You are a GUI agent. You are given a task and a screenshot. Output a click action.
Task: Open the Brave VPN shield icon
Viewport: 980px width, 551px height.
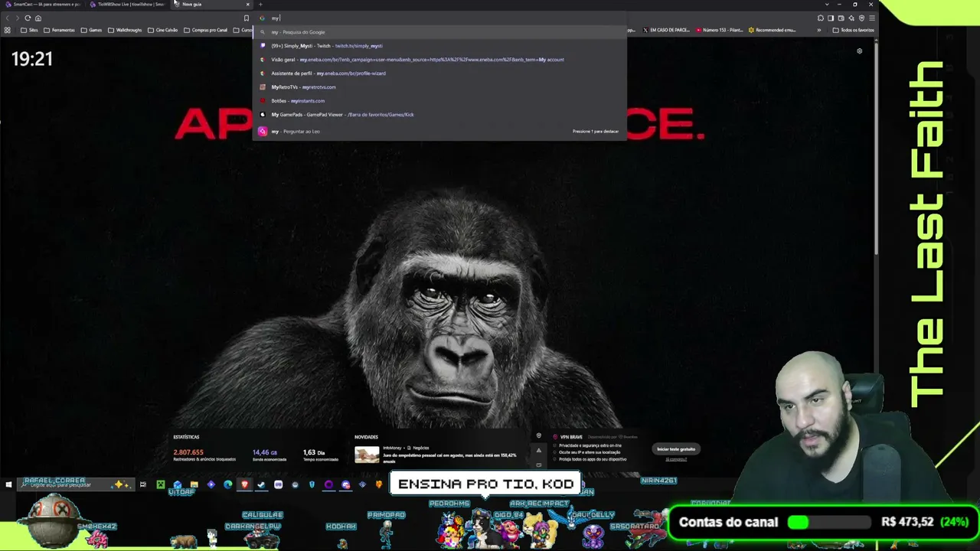[x=861, y=18]
